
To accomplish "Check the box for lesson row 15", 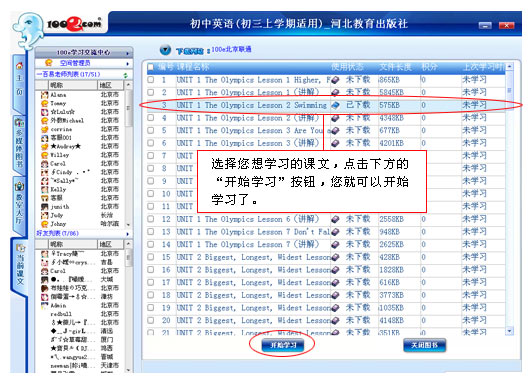I will [x=151, y=257].
